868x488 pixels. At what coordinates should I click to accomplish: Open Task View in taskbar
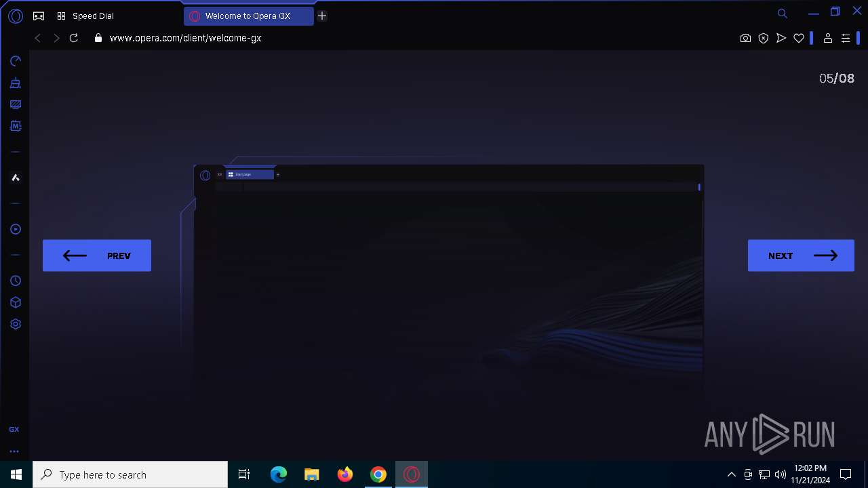244,474
